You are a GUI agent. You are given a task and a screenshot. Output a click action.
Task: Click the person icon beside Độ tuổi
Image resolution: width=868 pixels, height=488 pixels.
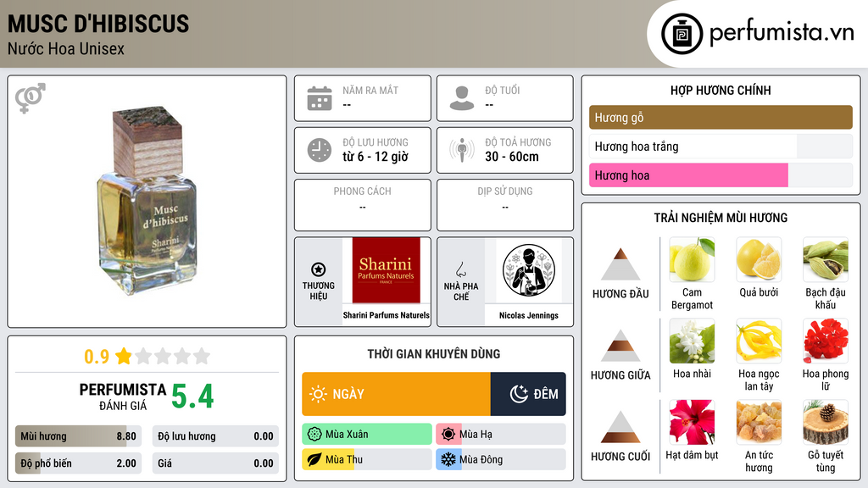(x=462, y=98)
